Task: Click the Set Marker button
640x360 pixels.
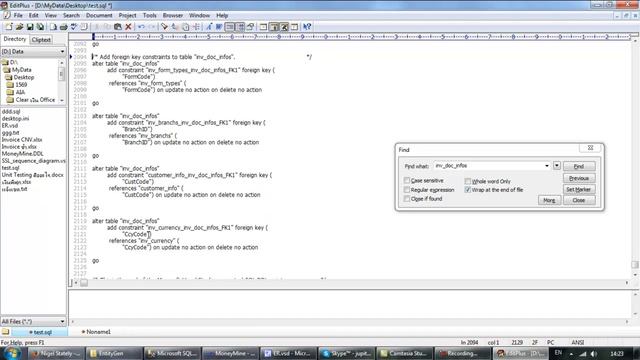Action: (x=579, y=189)
